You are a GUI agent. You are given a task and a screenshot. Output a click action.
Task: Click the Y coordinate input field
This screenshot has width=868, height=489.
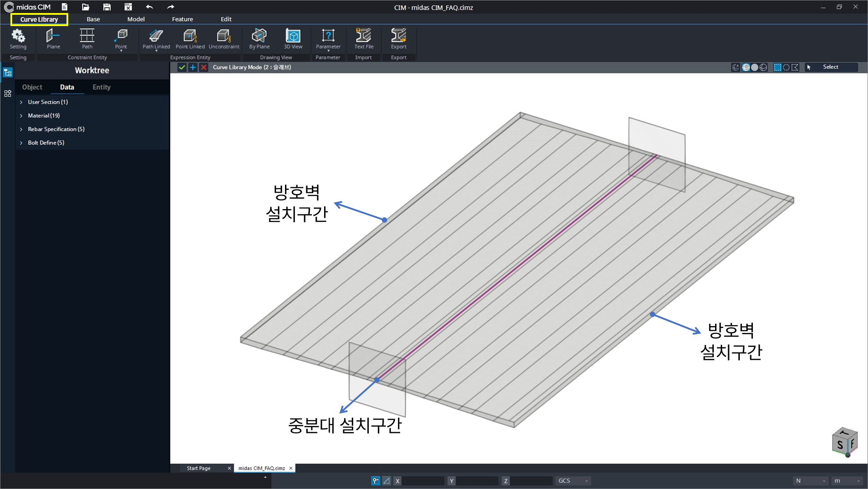click(x=477, y=481)
